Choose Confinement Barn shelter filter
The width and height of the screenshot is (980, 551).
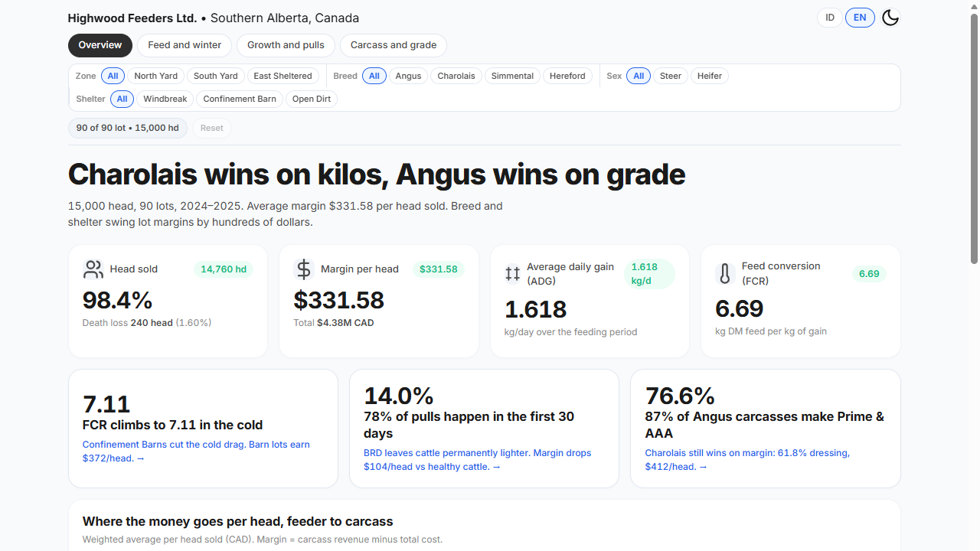point(240,99)
